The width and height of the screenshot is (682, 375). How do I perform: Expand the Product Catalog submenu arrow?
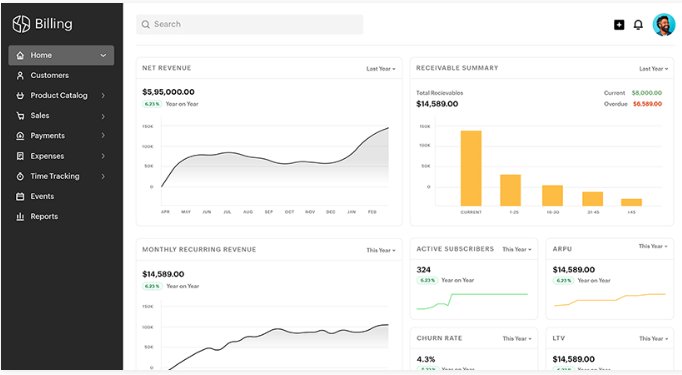(x=103, y=95)
